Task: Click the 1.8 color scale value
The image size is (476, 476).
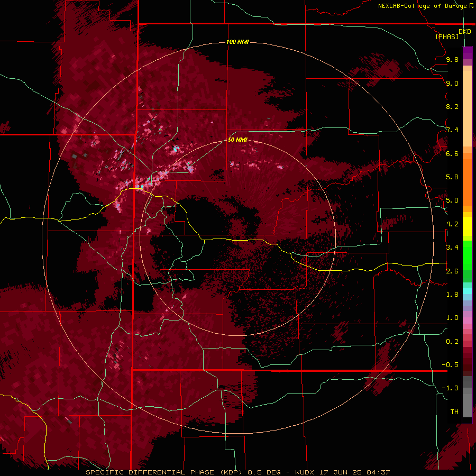Action: coord(452,295)
